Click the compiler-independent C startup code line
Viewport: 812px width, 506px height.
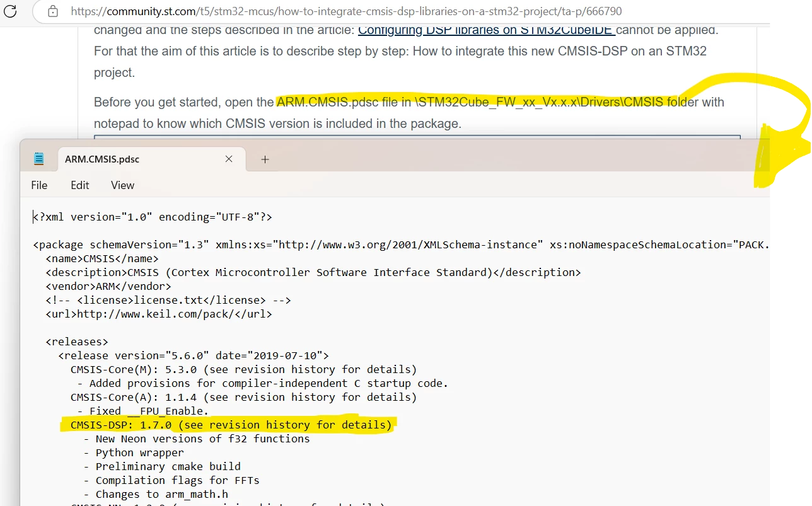[263, 383]
